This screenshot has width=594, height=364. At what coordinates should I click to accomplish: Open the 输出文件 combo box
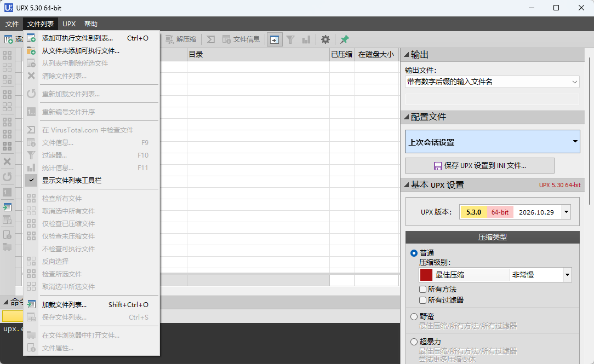click(x=492, y=82)
